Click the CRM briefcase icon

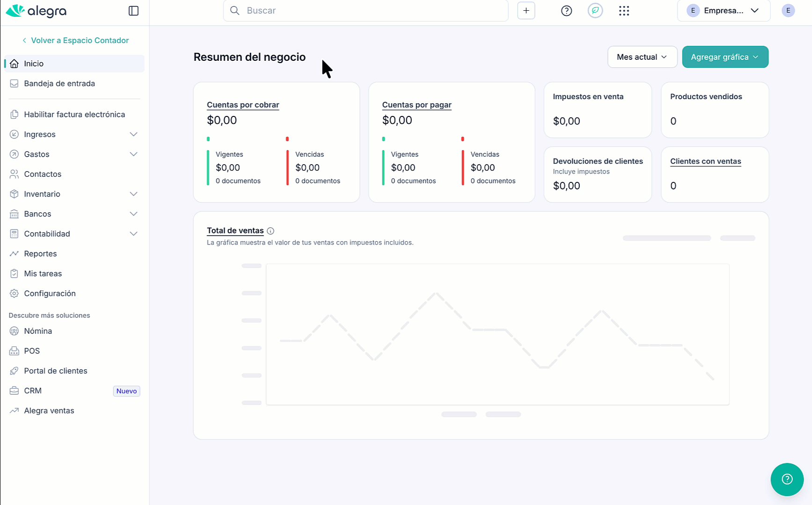pyautogui.click(x=15, y=390)
